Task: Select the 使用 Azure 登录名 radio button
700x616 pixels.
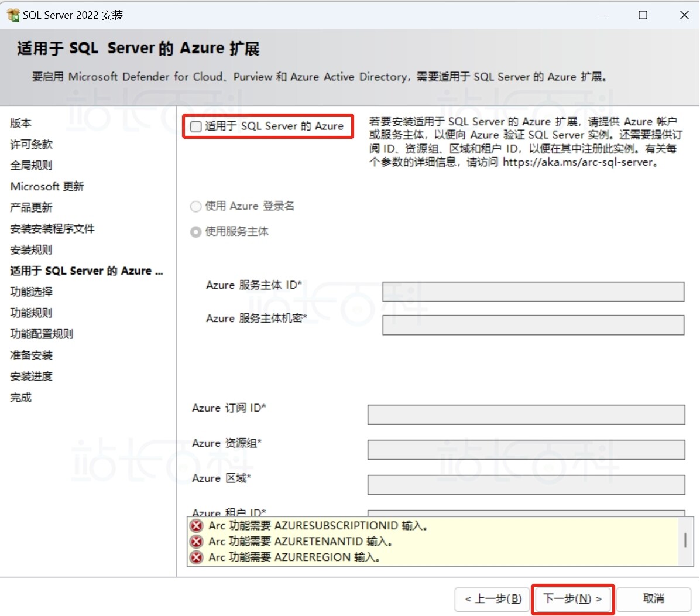Action: pyautogui.click(x=195, y=206)
